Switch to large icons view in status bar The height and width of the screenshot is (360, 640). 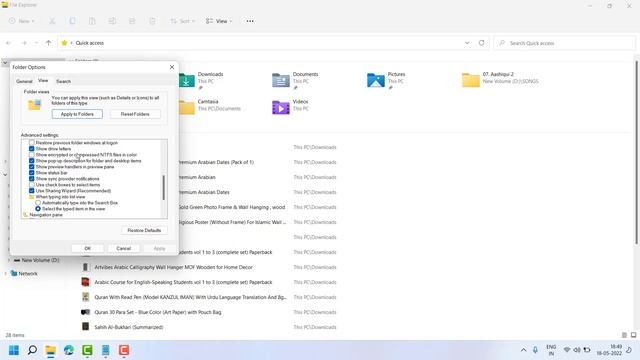tap(633, 335)
